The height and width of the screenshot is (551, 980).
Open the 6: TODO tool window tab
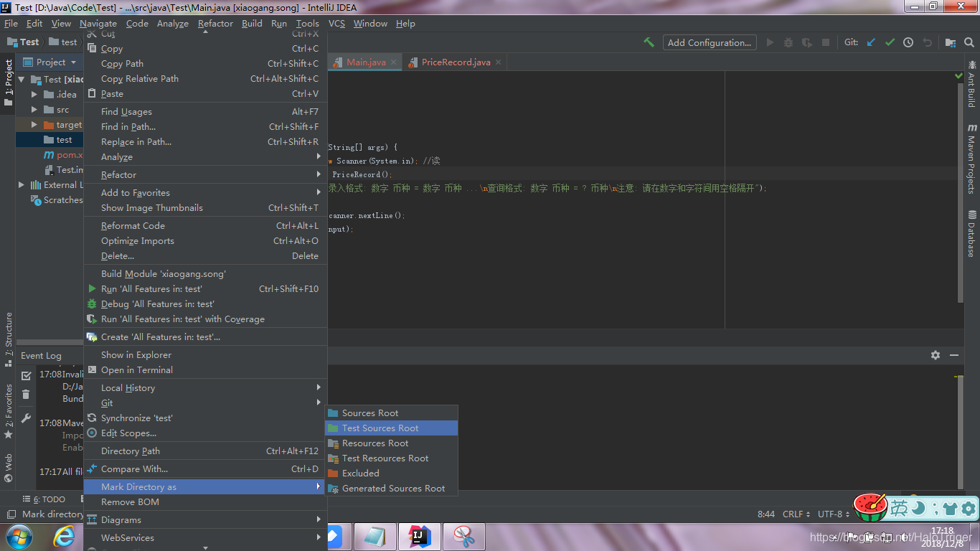(x=44, y=499)
